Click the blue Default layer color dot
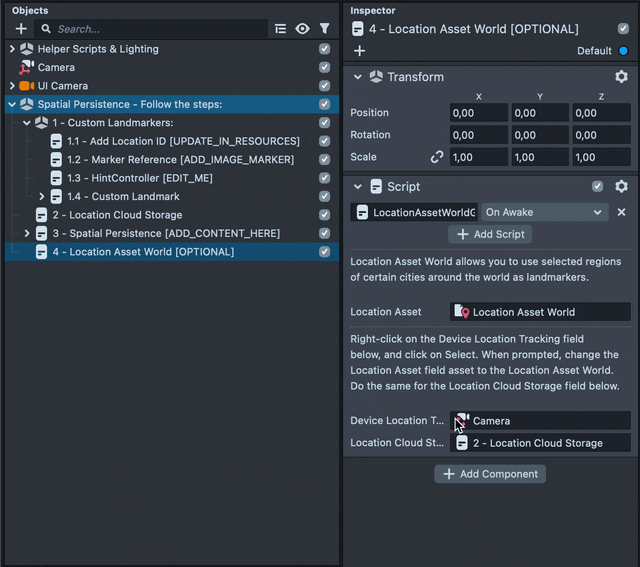 (624, 51)
